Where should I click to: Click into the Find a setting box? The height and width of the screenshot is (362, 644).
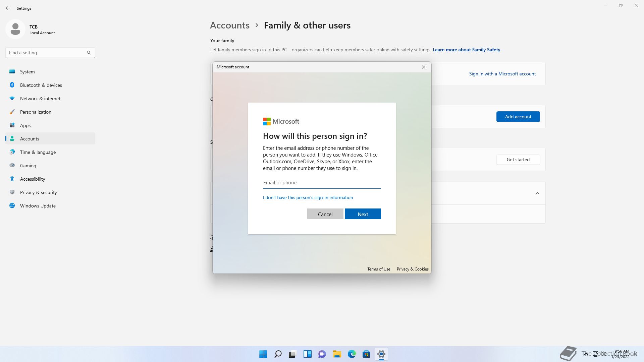tap(50, 53)
